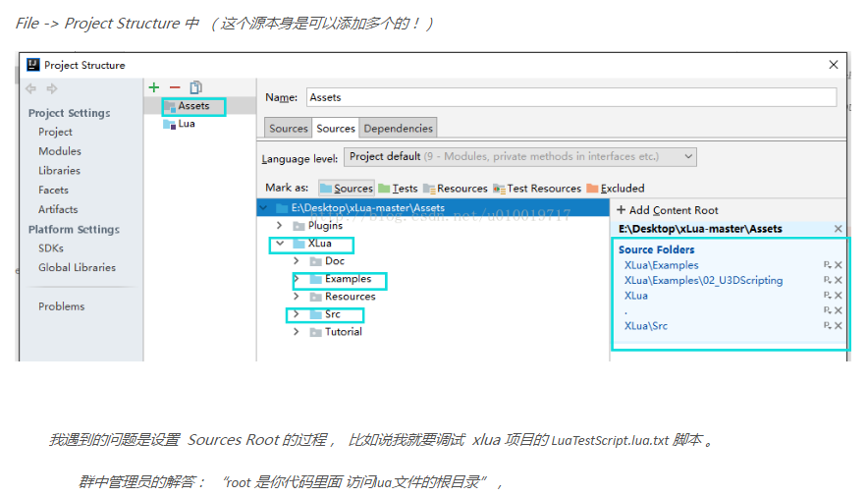Expand the Examples folder
This screenshot has height=497, width=868.
tap(297, 278)
